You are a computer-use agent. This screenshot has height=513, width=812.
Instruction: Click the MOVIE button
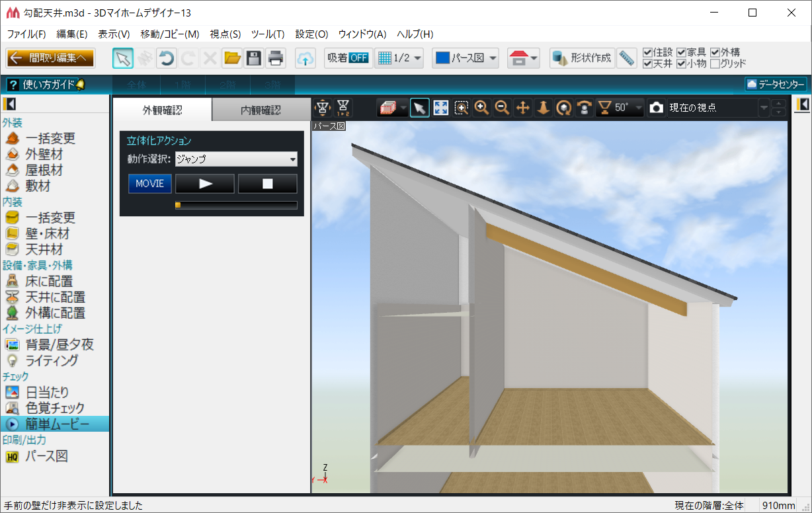150,184
